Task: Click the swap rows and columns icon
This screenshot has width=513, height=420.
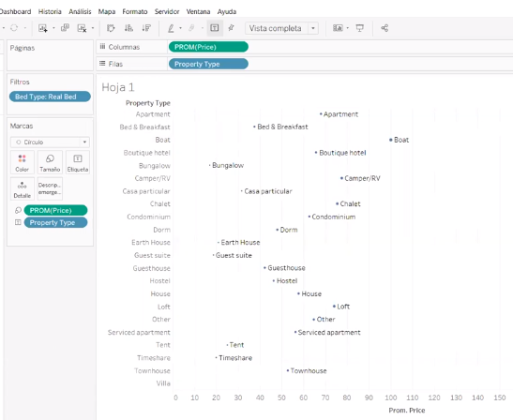Action: coord(111,28)
